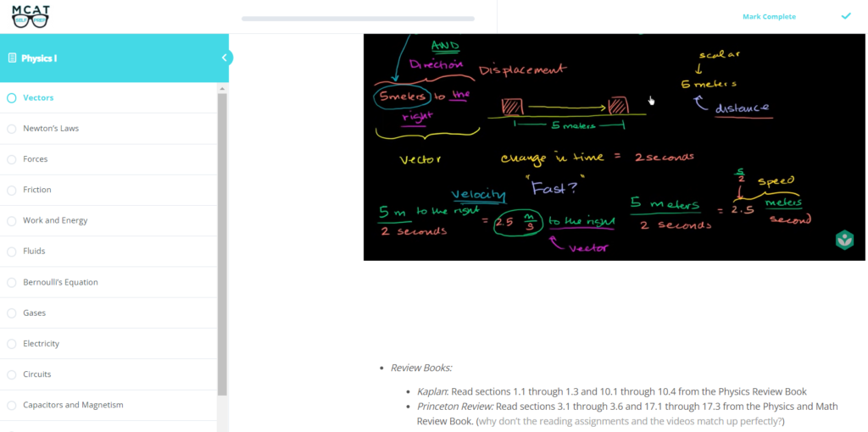The height and width of the screenshot is (432, 868).
Task: Click the Khan Academy logo on the video
Action: 844,241
